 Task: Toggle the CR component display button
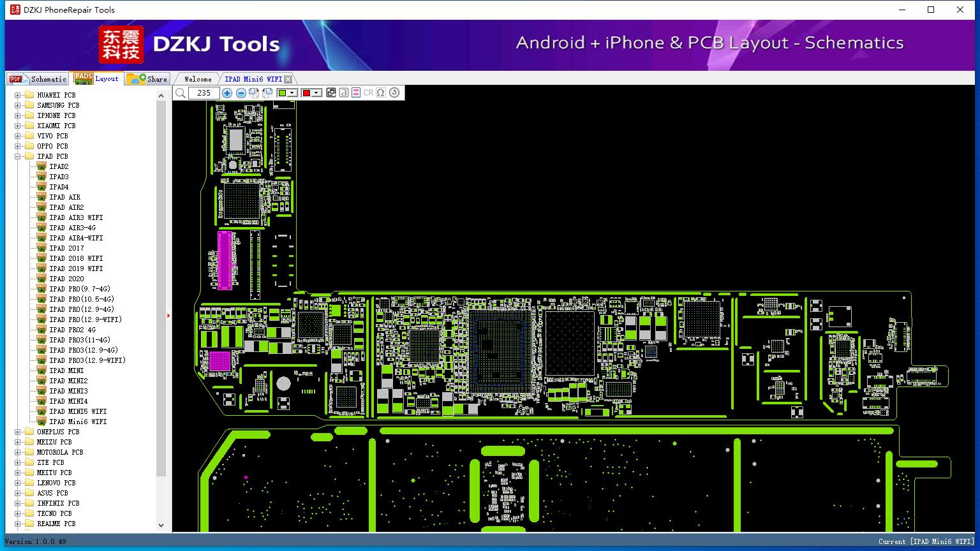[368, 93]
